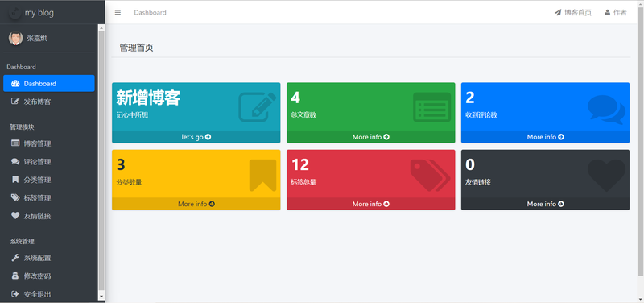Click the 张嘉烘 user avatar
644x303 pixels.
tap(15, 38)
